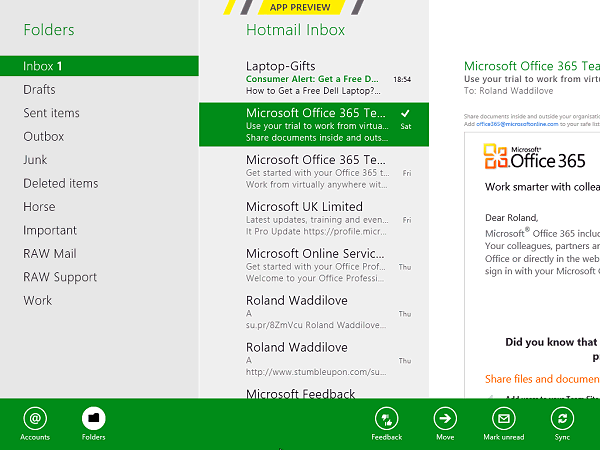
Task: Click the Office 365 logo in email
Action: (534, 157)
